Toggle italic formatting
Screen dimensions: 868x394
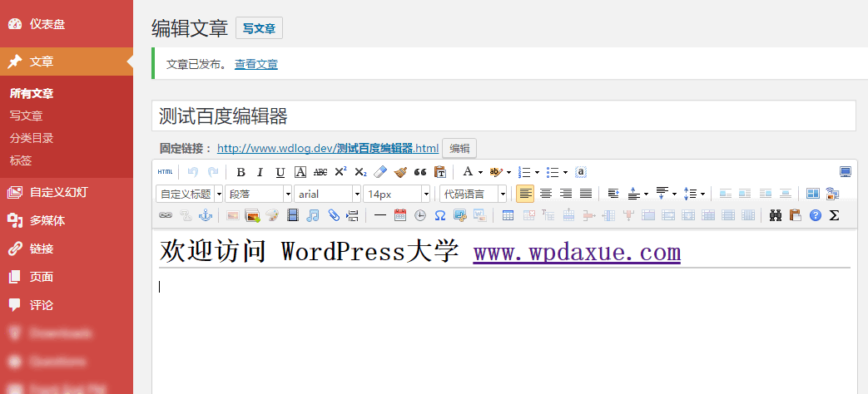(260, 172)
